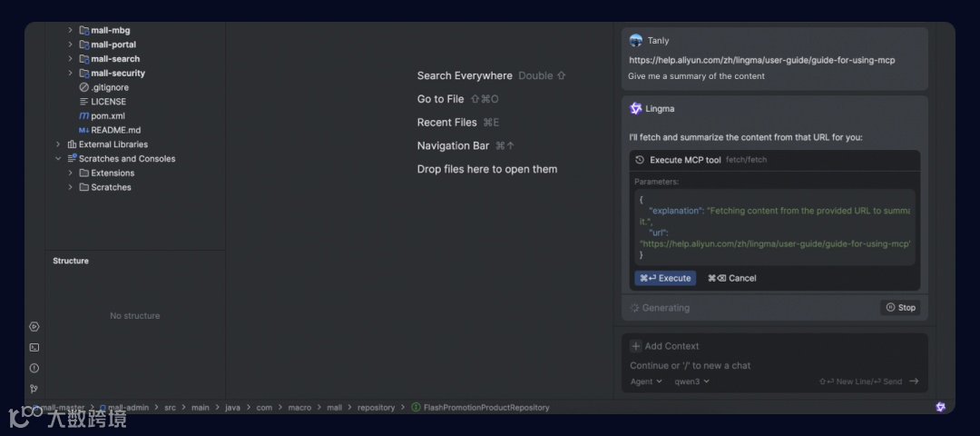Open the Git tool window icon
This screenshot has height=436, width=980.
(x=34, y=389)
